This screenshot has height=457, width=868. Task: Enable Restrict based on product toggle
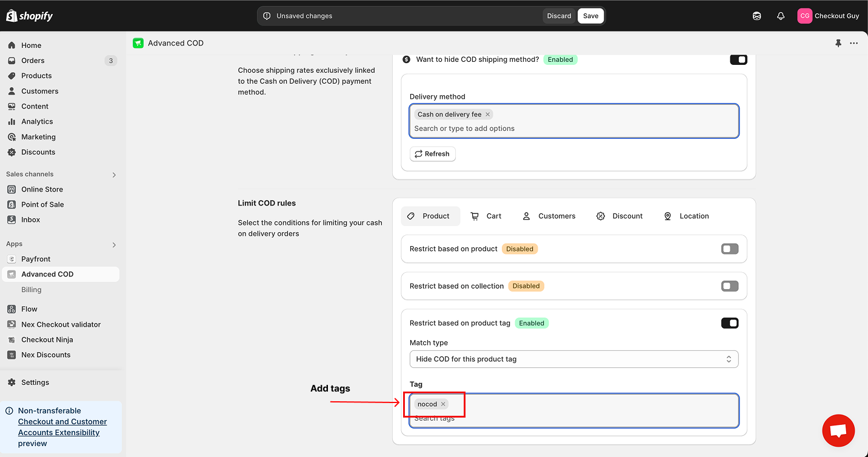click(730, 249)
